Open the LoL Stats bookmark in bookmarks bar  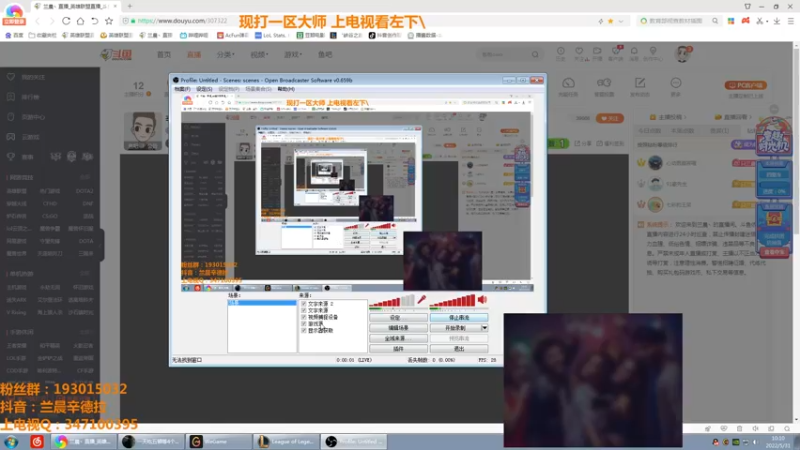pyautogui.click(x=272, y=35)
